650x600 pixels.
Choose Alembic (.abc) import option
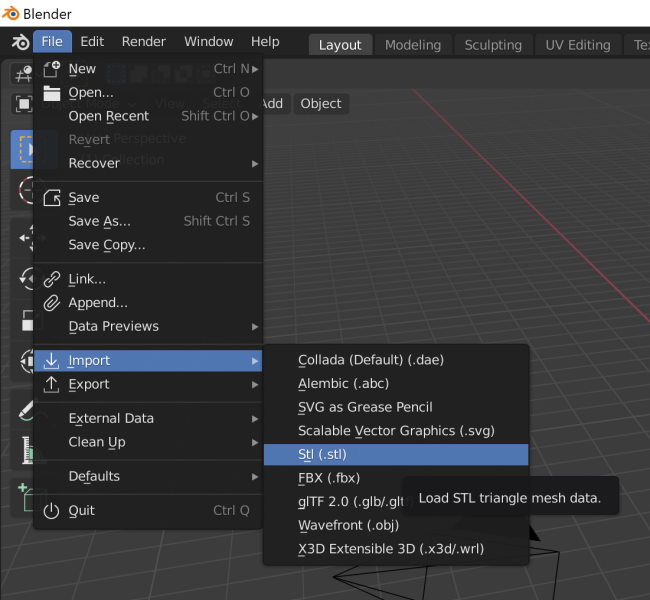(x=396, y=384)
